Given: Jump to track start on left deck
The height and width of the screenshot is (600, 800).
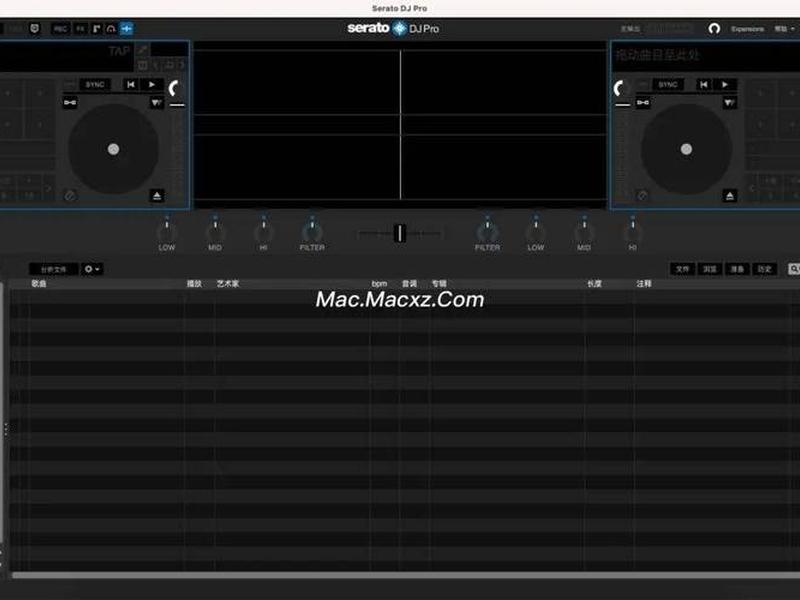Looking at the screenshot, I should [x=131, y=85].
